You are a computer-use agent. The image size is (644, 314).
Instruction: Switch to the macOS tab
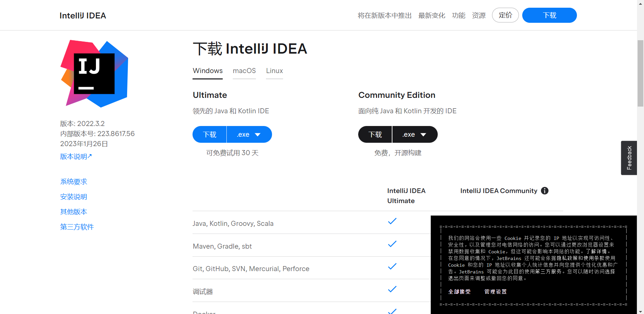[244, 71]
